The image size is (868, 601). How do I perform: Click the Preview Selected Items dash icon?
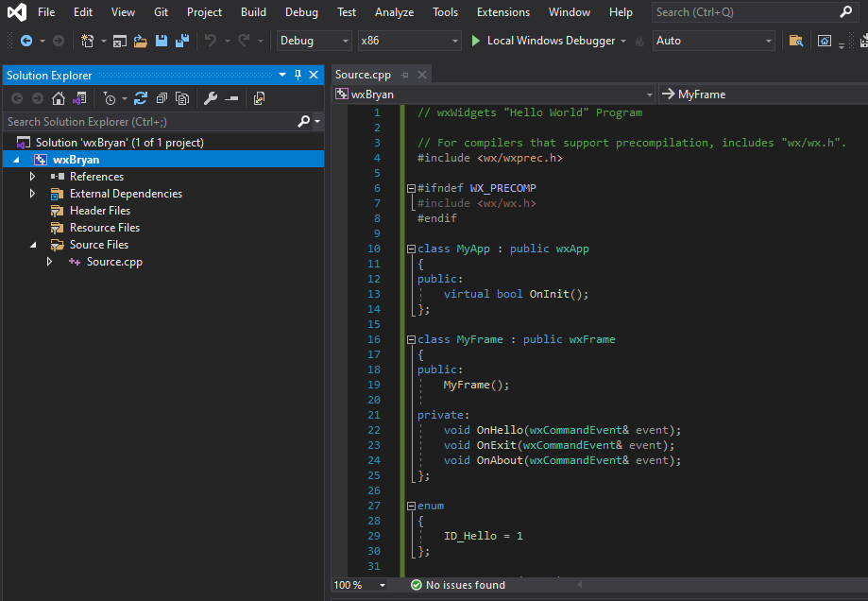(x=231, y=98)
